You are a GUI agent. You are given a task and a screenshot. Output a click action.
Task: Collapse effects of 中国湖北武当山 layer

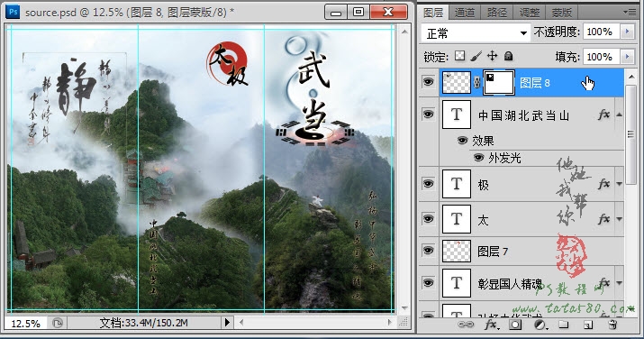click(x=619, y=115)
